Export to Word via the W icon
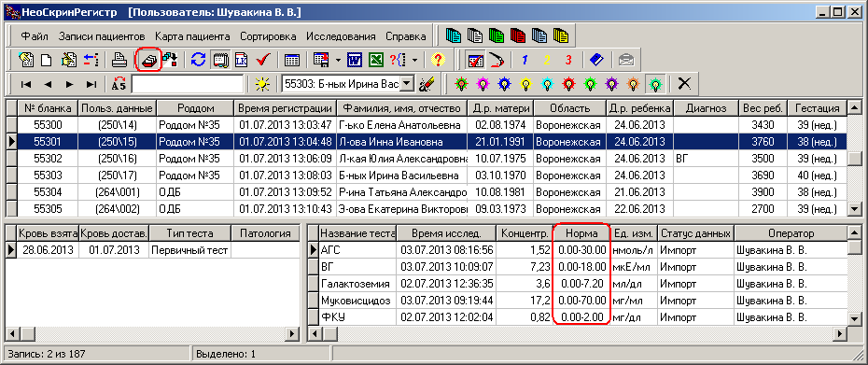Image resolution: width=868 pixels, height=365 pixels. [355, 59]
